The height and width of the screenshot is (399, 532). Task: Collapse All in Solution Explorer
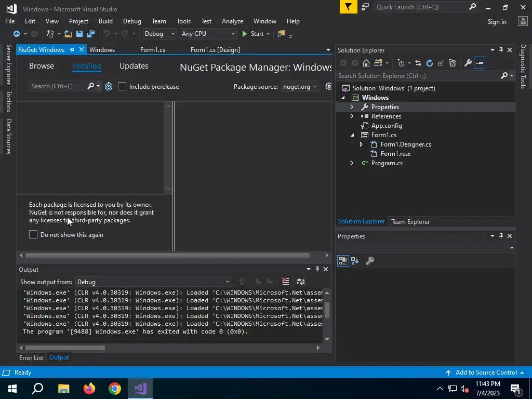coord(441,63)
